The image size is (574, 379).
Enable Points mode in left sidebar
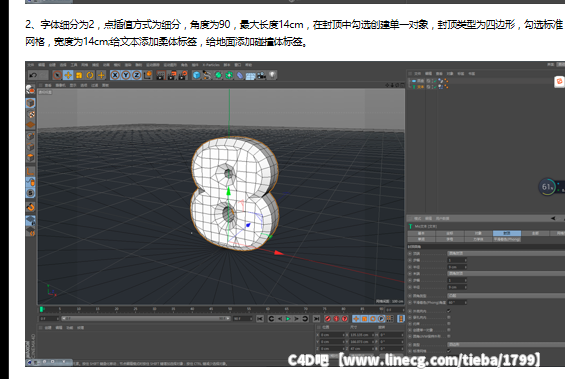[x=30, y=136]
